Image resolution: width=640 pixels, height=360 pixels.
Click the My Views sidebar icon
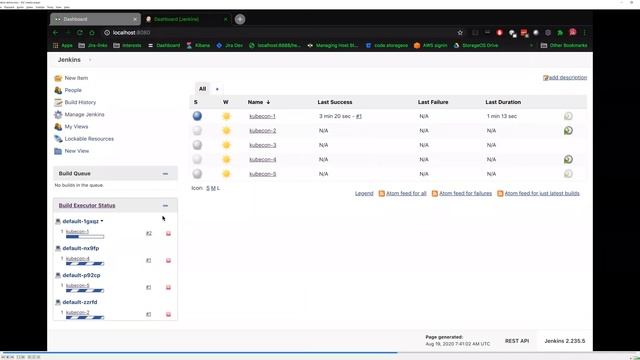[x=58, y=127]
